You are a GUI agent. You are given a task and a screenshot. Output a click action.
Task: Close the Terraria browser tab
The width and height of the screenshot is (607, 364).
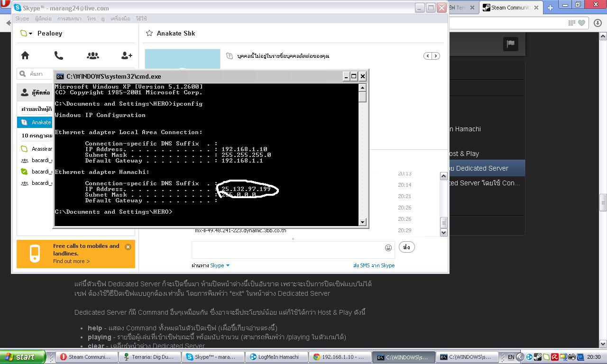coord(473,8)
